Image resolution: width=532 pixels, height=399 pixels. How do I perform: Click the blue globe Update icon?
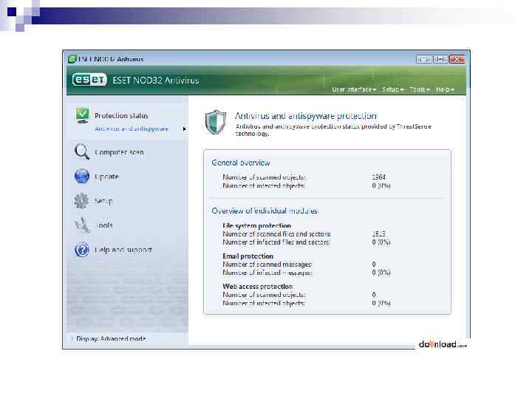82,176
